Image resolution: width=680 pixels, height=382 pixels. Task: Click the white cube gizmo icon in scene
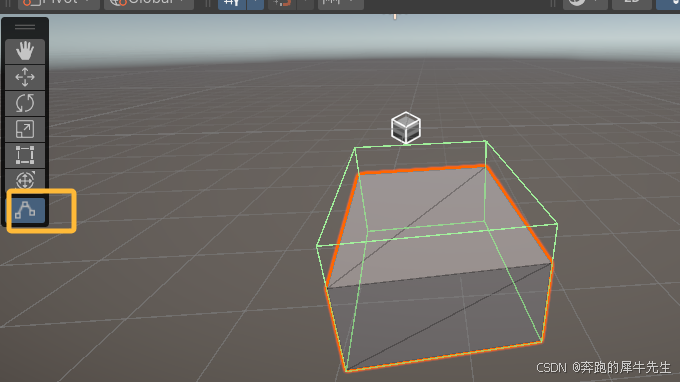click(x=405, y=127)
